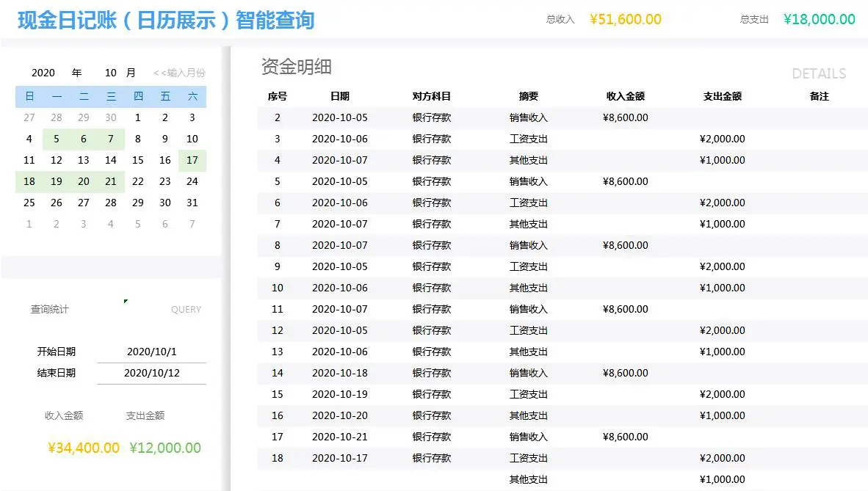The width and height of the screenshot is (868, 491).
Task: Select calendar day 22
Action: tap(138, 181)
